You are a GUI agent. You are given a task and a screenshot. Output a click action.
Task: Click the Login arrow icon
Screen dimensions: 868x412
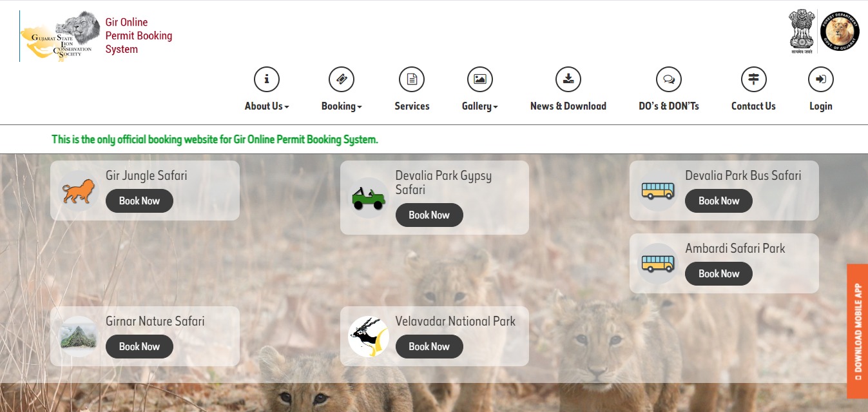tap(821, 79)
